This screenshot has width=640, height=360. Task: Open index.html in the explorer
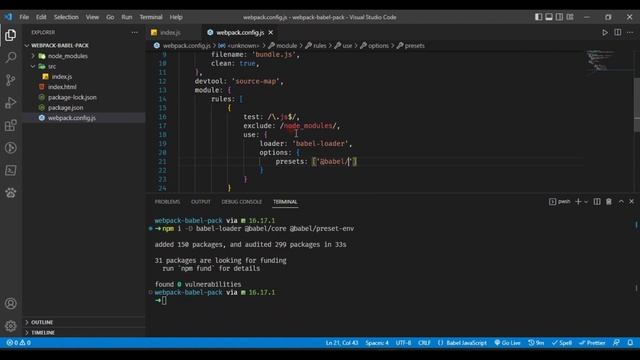(x=62, y=87)
